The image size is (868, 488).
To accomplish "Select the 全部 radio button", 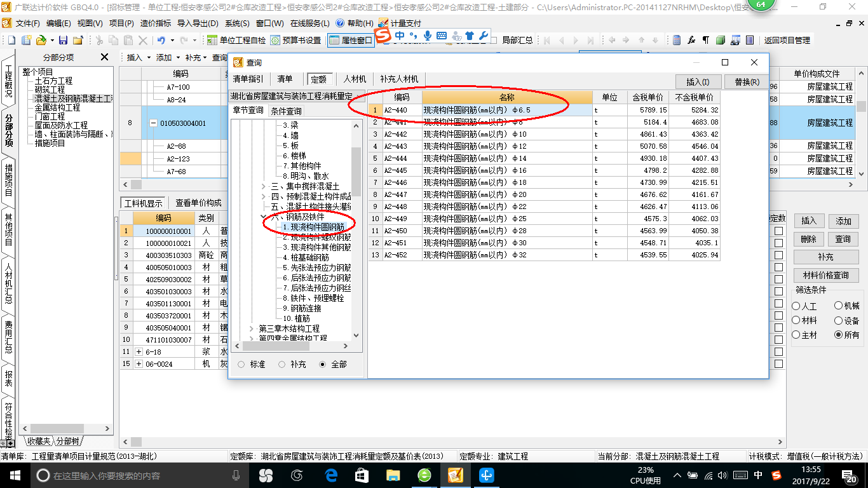I will [323, 365].
